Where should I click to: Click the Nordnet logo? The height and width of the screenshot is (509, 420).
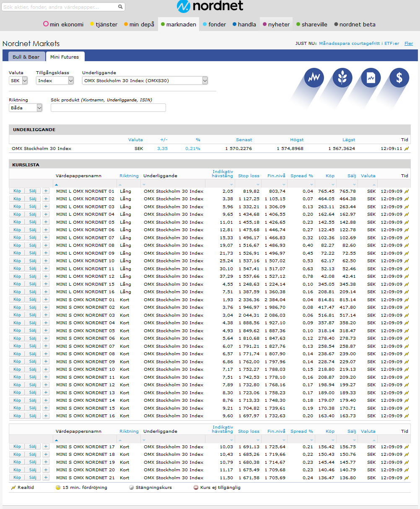click(210, 7)
